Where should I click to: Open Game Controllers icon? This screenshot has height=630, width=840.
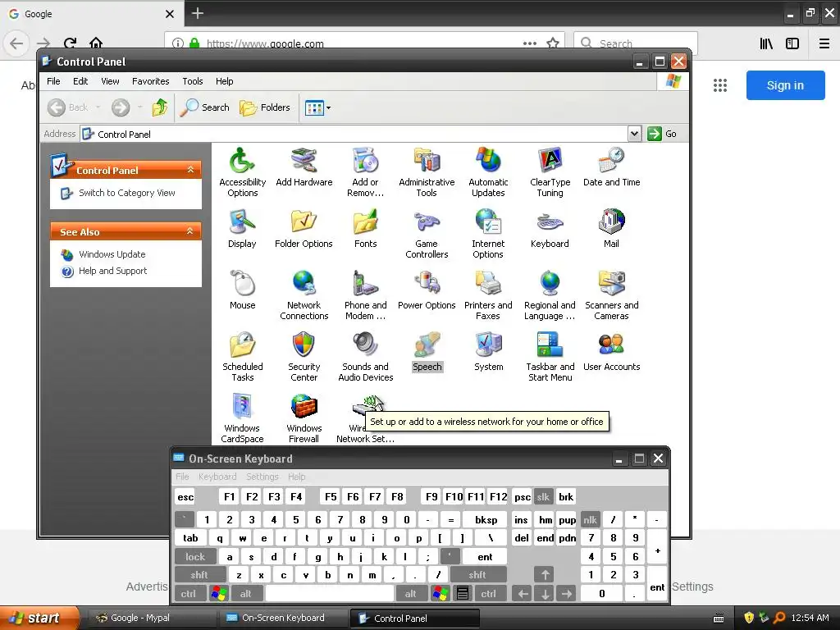[x=427, y=234]
